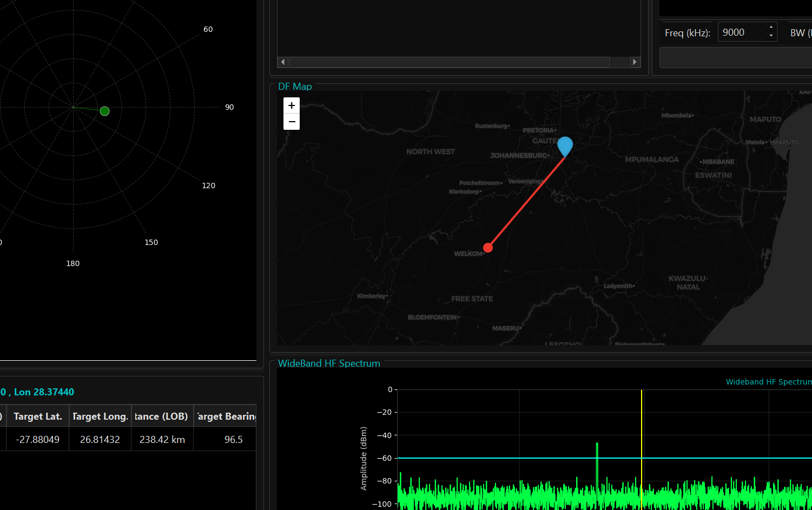Image resolution: width=812 pixels, height=510 pixels.
Task: Zoom out on the DF Map
Action: 291,121
